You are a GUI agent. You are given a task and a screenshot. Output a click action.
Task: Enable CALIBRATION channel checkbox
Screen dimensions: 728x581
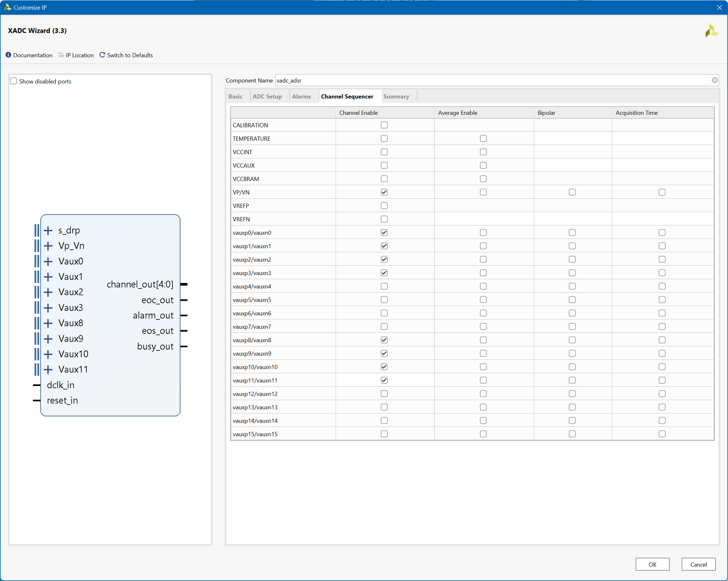384,125
